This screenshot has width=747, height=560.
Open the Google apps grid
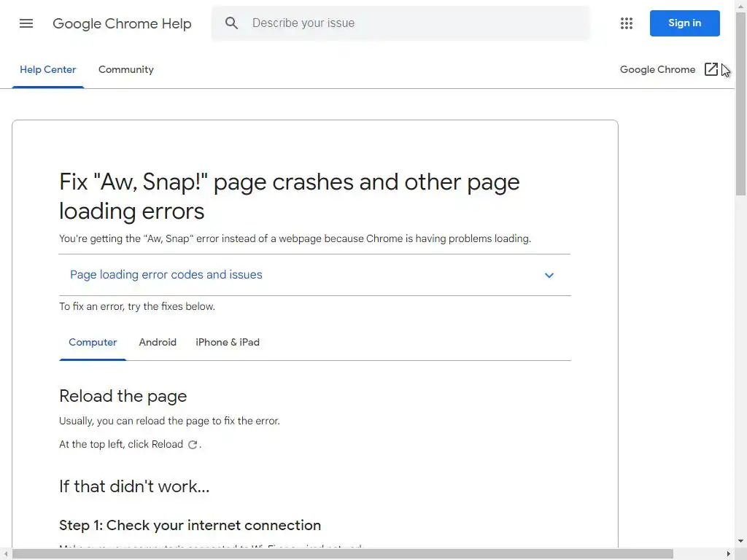tap(627, 23)
